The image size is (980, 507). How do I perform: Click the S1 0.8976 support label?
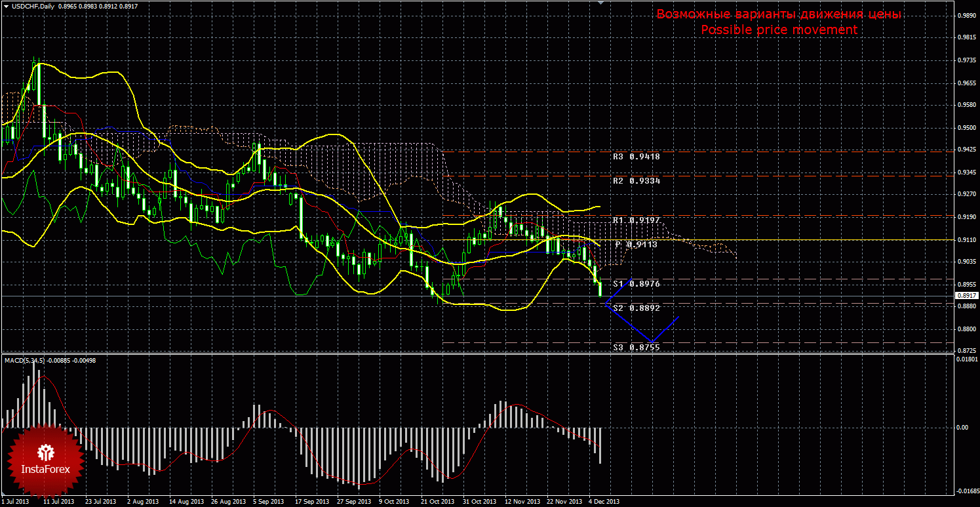point(636,284)
